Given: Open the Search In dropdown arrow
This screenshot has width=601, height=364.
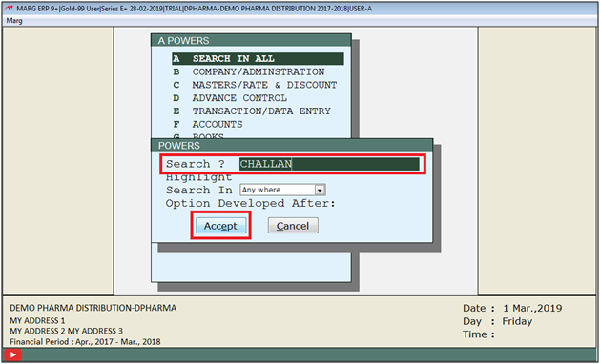Looking at the screenshot, I should pos(320,190).
